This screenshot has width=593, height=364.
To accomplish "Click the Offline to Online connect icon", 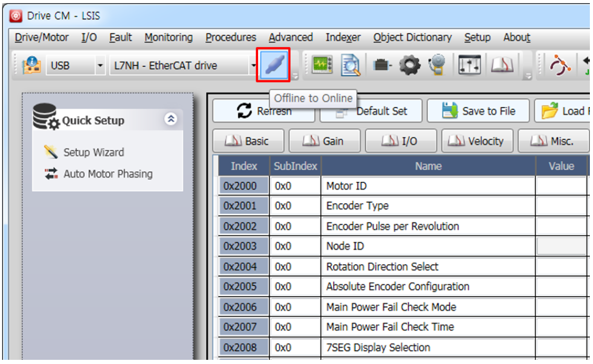I will pyautogui.click(x=274, y=65).
